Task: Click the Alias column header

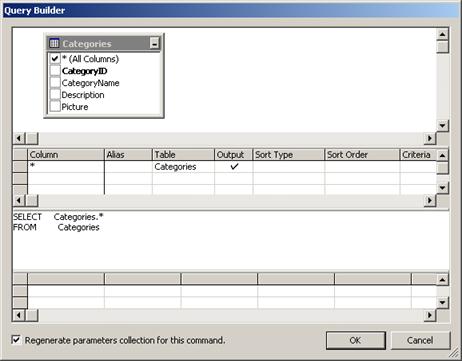Action: [128, 155]
